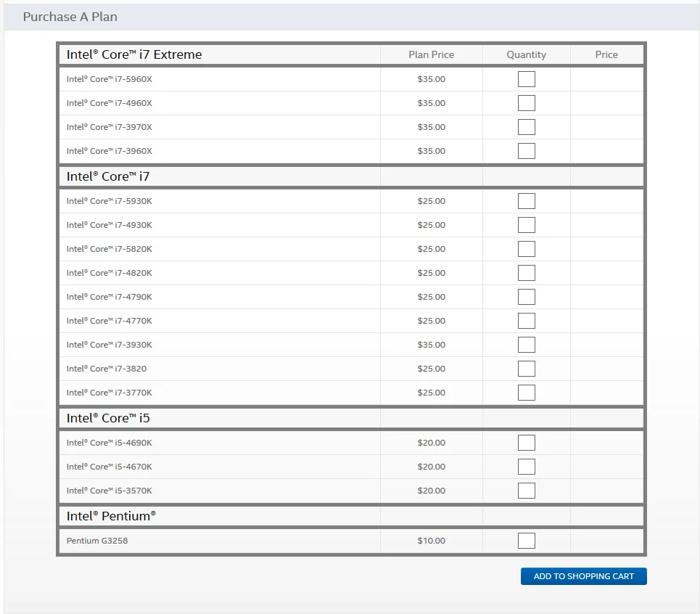700x614 pixels.
Task: Check the quantity box for i5-4670K
Action: point(527,467)
